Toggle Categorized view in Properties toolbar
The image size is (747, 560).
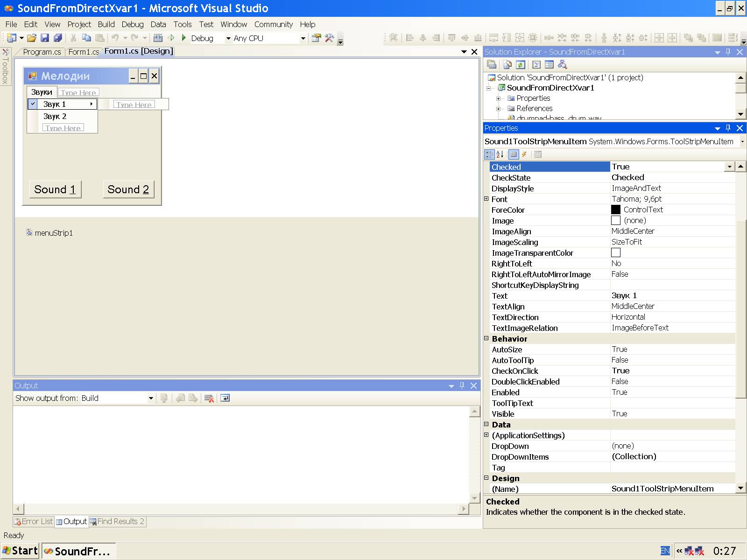(x=489, y=154)
